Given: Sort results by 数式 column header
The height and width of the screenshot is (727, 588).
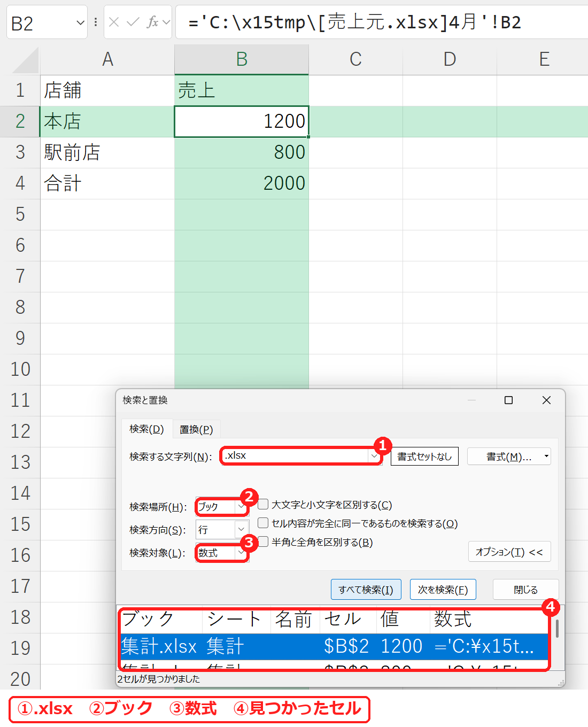Looking at the screenshot, I should tap(489, 620).
